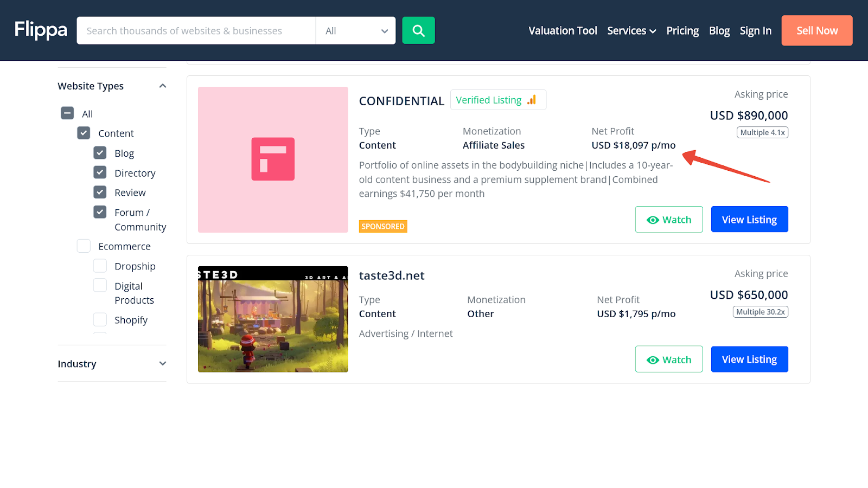Click the USD $650,000 asking price

[749, 295]
